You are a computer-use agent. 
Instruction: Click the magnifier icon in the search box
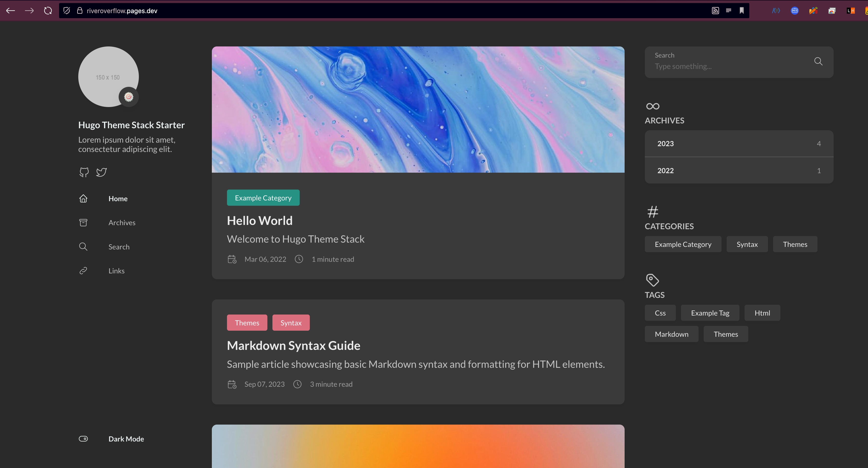818,61
